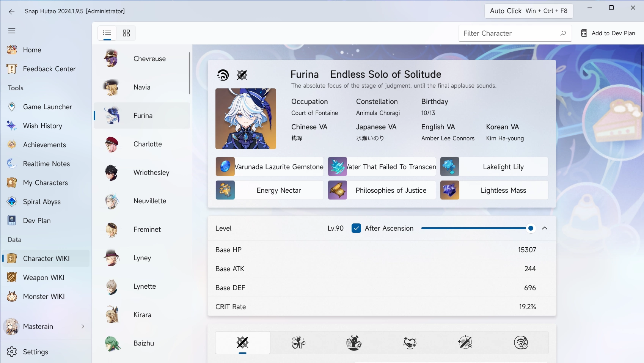644x363 pixels.
Task: Click the search magnifier icon
Action: [563, 33]
